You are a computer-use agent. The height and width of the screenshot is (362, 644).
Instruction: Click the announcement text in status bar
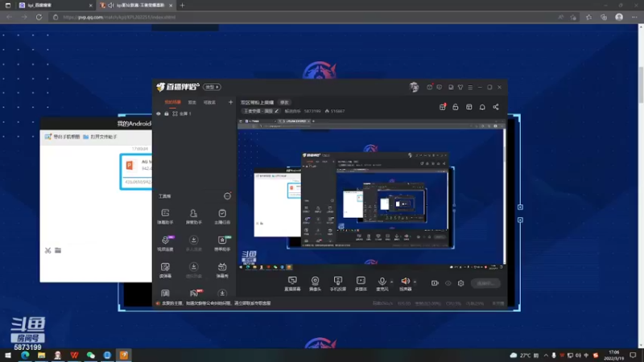[x=216, y=303]
